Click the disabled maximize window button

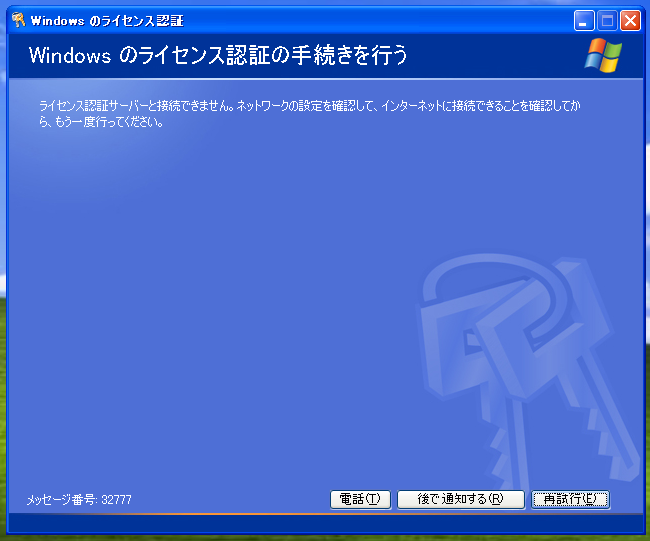tap(607, 20)
